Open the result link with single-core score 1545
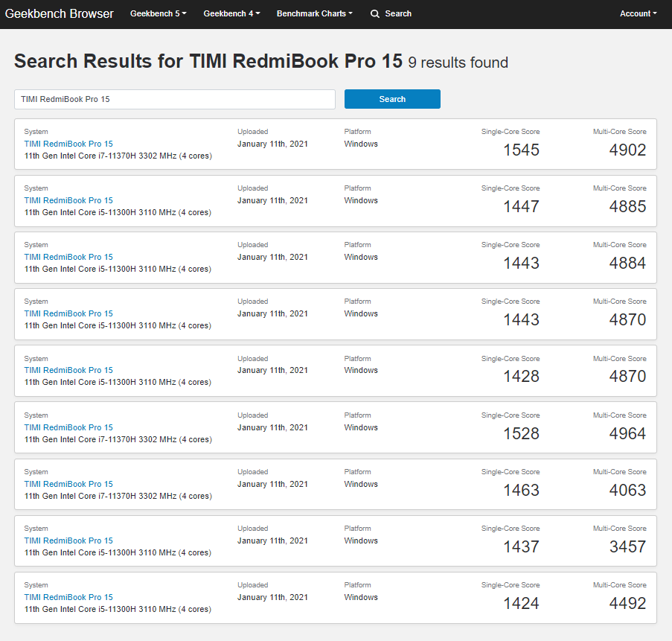This screenshot has height=641, width=672. pos(68,144)
